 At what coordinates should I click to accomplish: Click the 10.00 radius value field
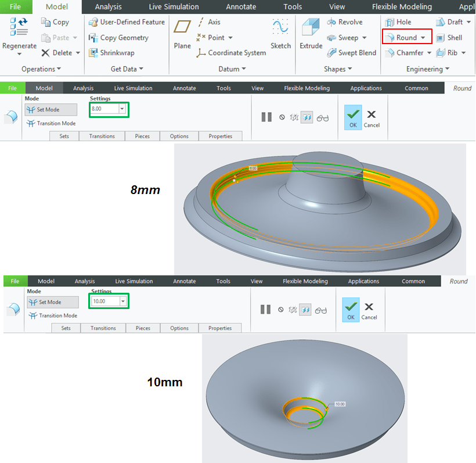(x=104, y=302)
